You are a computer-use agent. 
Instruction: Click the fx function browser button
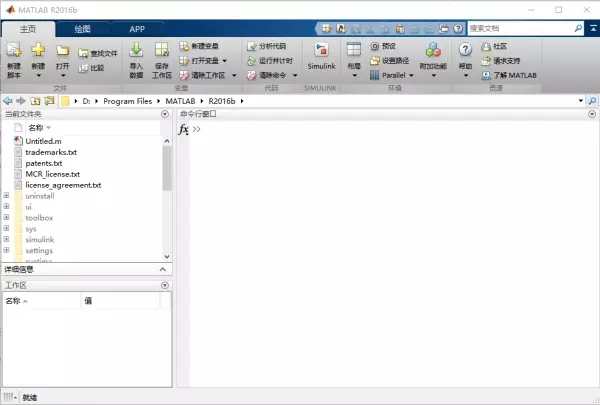[x=184, y=129]
